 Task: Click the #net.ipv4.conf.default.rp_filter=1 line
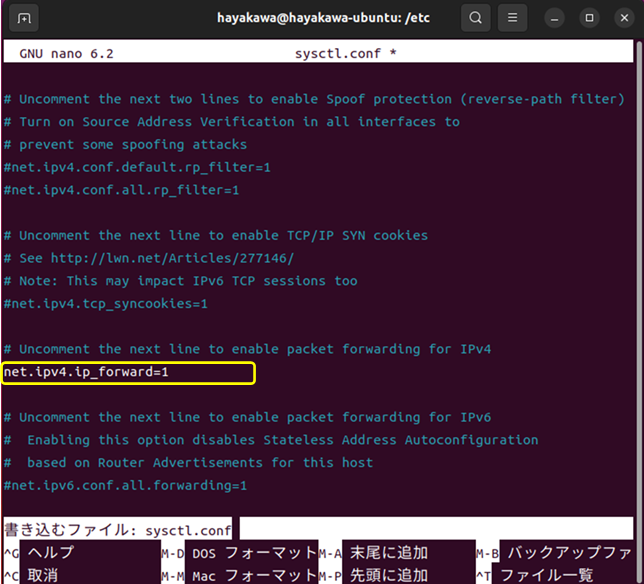pos(136,167)
